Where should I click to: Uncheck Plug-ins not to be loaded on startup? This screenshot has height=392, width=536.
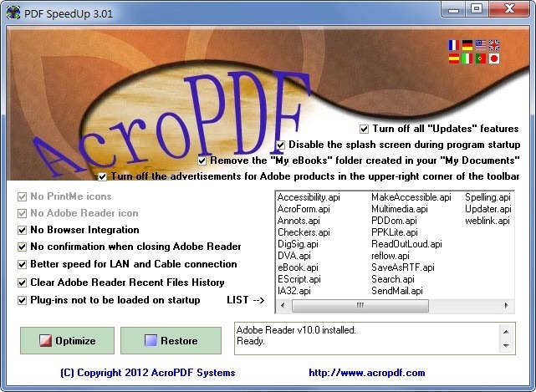point(23,300)
